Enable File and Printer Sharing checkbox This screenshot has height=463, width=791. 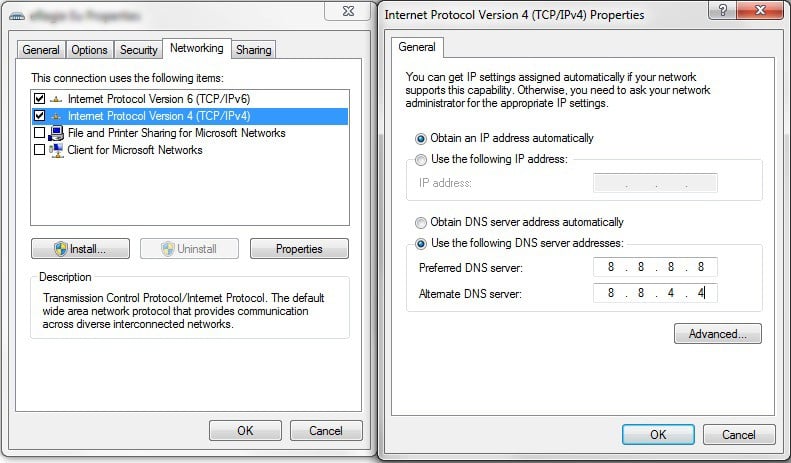pos(39,133)
